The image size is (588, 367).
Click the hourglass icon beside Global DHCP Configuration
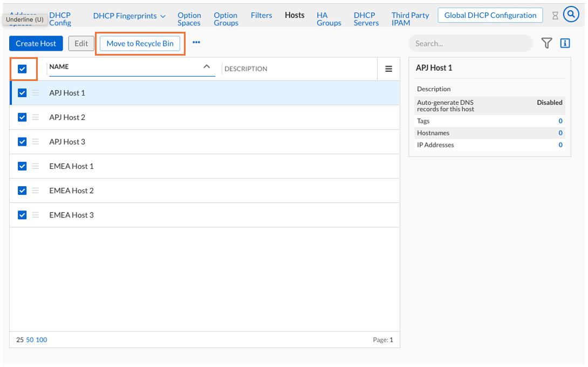555,16
